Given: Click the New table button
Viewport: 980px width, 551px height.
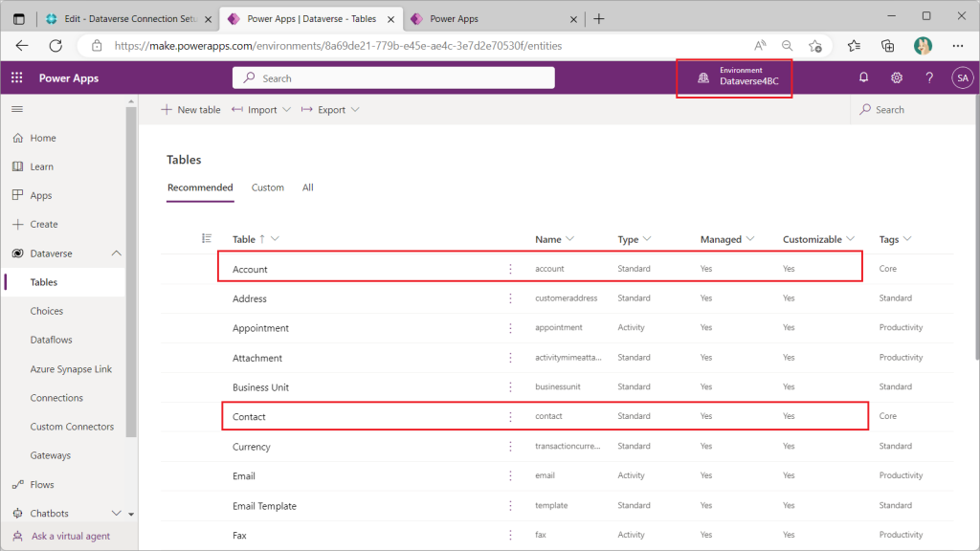Looking at the screenshot, I should 190,109.
